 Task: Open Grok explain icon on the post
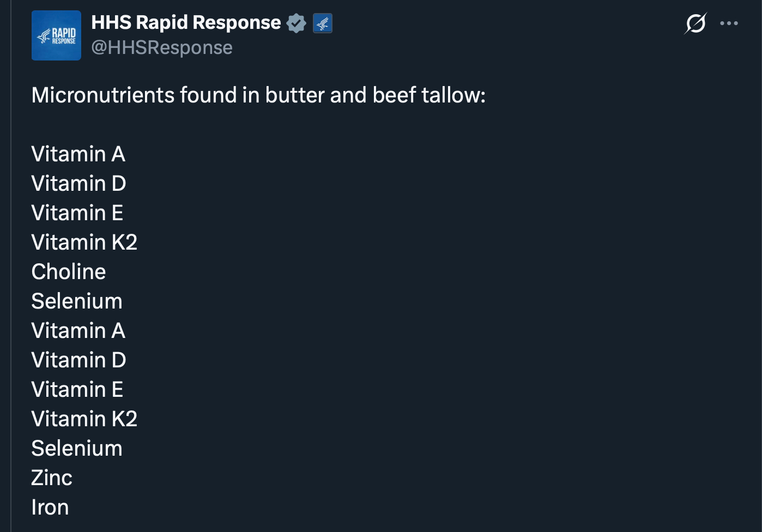pyautogui.click(x=696, y=23)
